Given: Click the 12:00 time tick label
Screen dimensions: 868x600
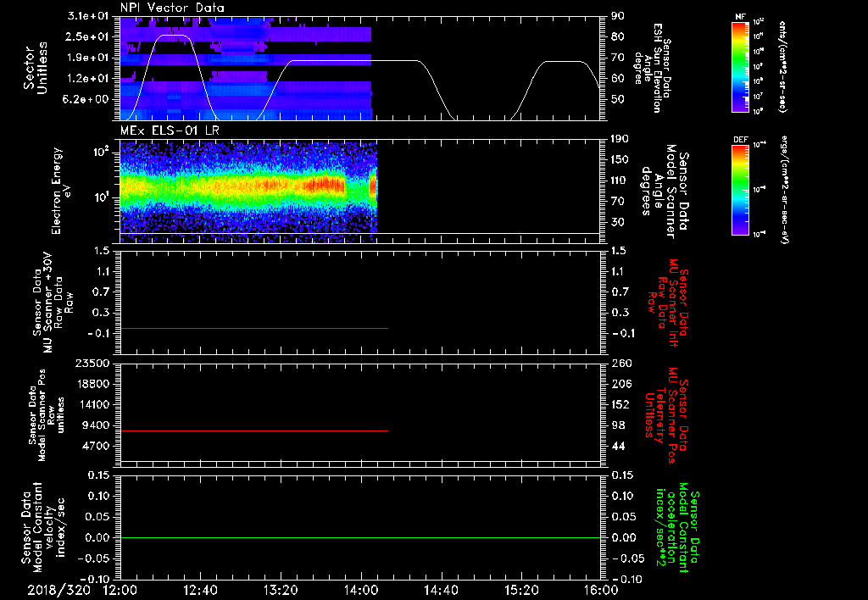Looking at the screenshot, I should [120, 590].
